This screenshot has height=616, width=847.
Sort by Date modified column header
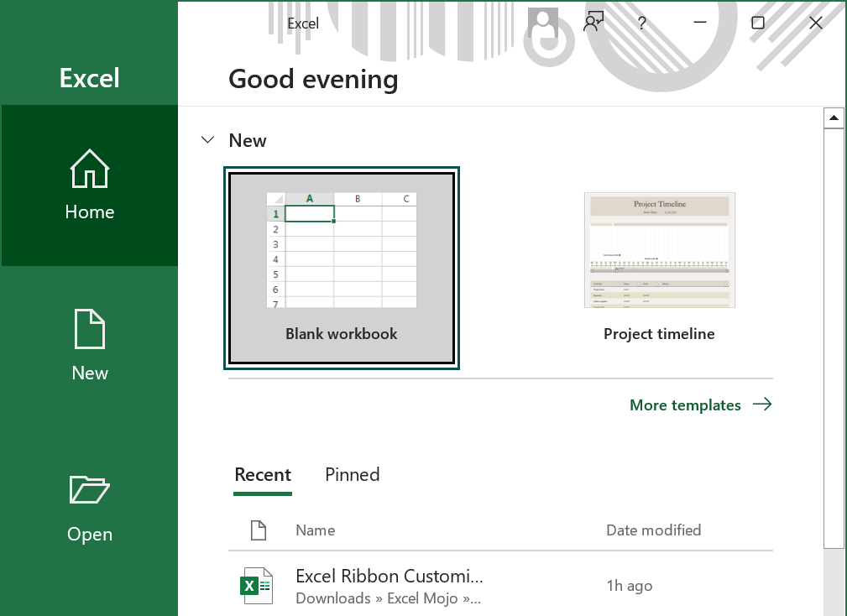[654, 530]
